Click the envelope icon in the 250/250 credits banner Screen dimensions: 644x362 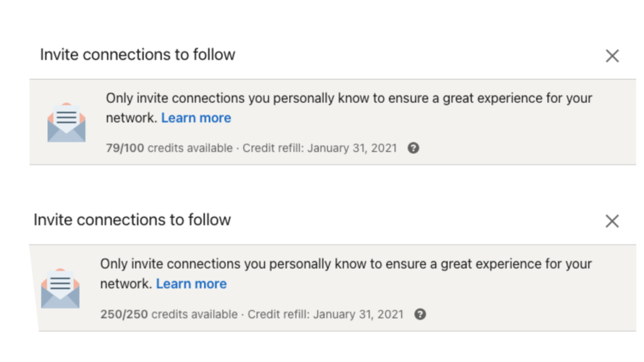60,288
